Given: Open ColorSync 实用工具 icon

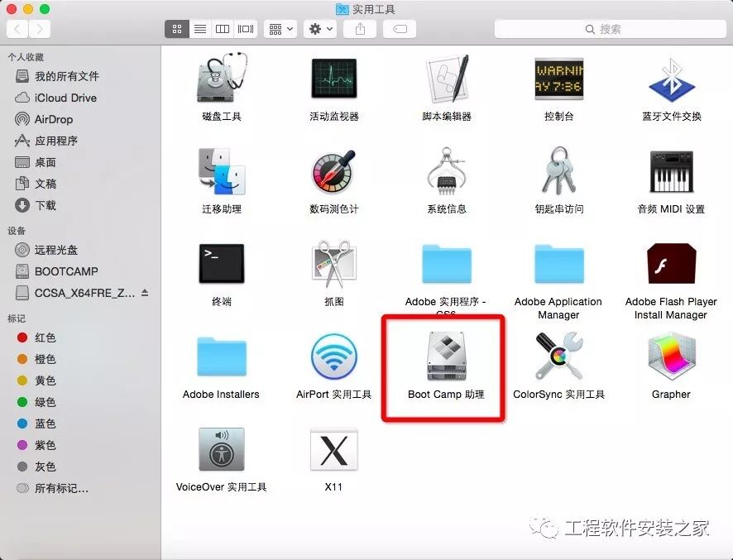Looking at the screenshot, I should click(559, 357).
